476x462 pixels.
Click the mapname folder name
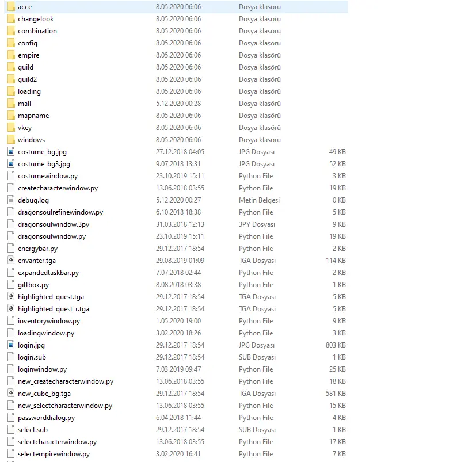point(33,116)
